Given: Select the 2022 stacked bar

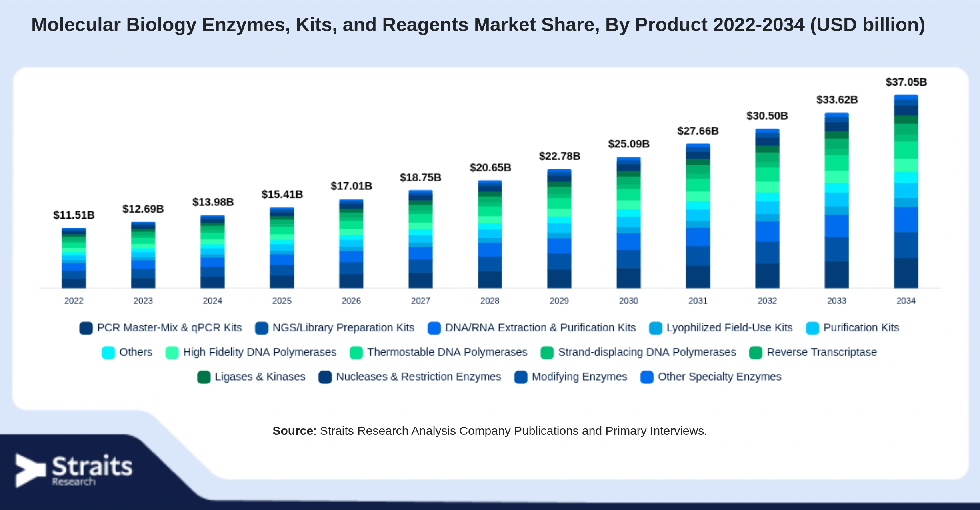Looking at the screenshot, I should pyautogui.click(x=74, y=258).
